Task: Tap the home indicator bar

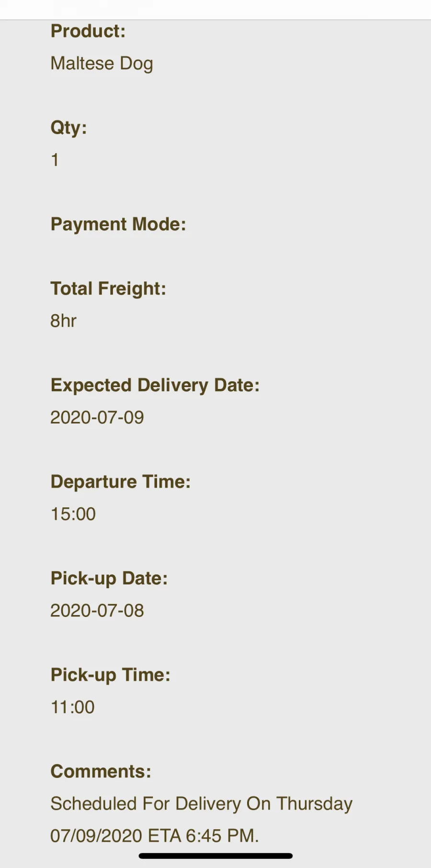Action: pyautogui.click(x=215, y=856)
